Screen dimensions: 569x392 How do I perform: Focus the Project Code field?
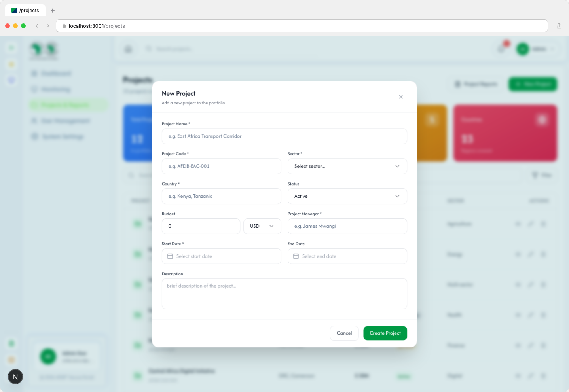click(x=221, y=166)
